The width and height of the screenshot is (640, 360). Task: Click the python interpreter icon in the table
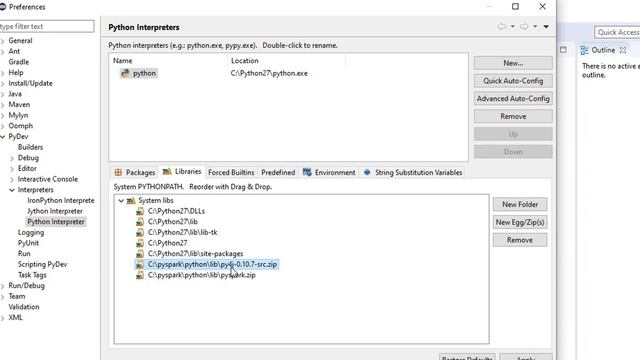tap(125, 73)
